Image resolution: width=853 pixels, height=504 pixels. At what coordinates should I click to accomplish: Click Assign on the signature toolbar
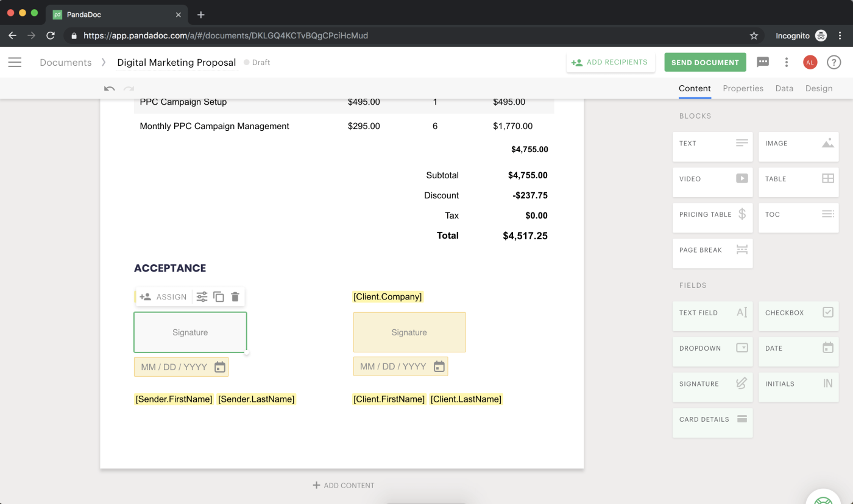[163, 296]
